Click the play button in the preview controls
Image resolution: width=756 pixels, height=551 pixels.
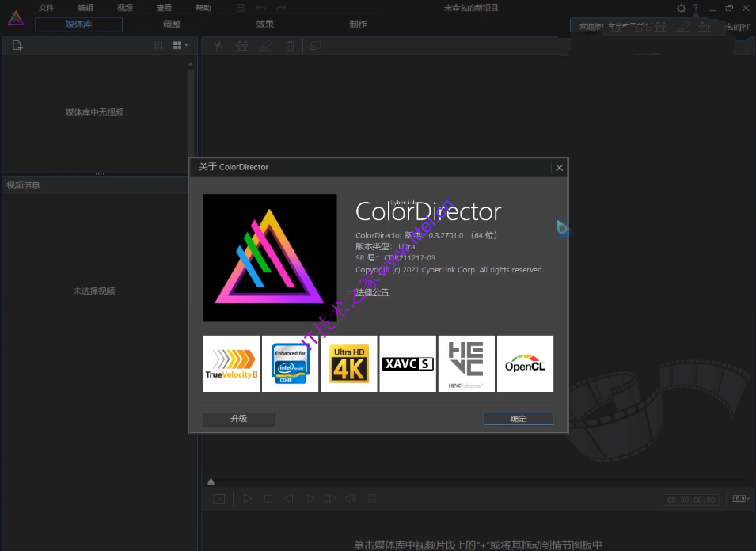(x=247, y=499)
